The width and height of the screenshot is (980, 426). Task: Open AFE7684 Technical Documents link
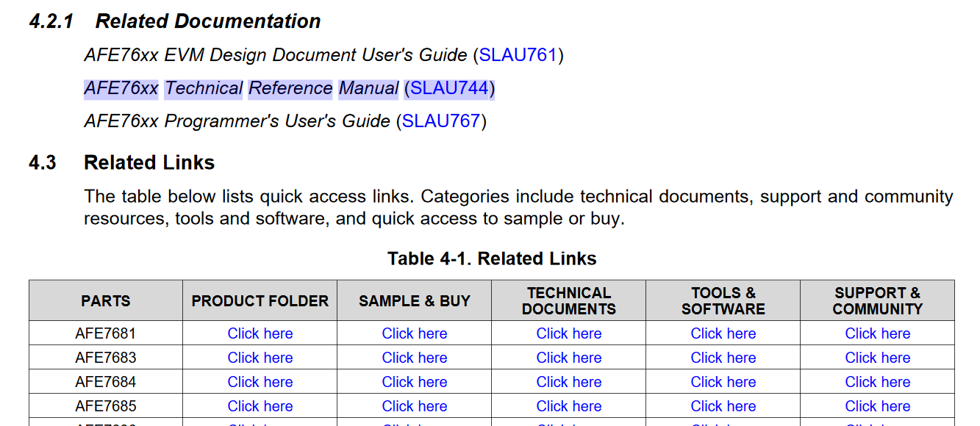[569, 382]
